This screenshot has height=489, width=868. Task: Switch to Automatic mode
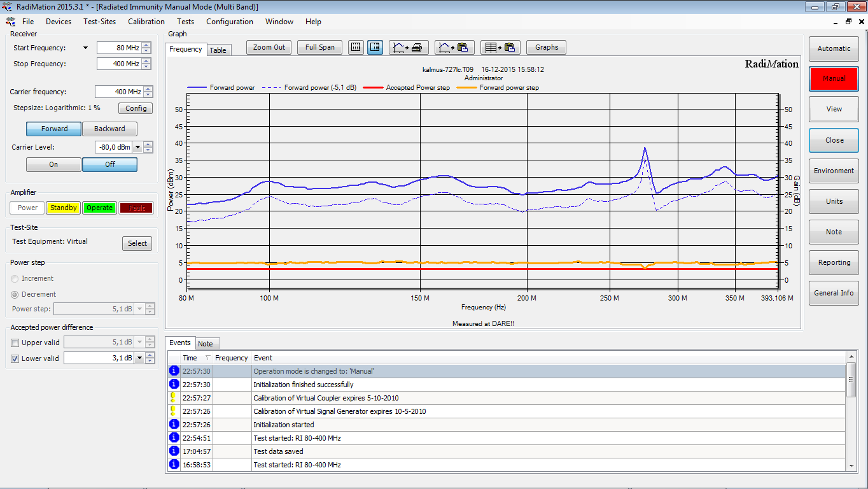tap(834, 48)
